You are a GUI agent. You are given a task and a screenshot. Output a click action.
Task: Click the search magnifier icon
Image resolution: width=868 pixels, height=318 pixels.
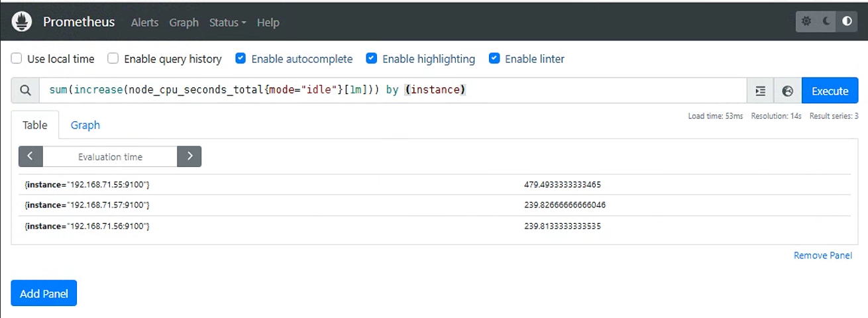tap(25, 91)
